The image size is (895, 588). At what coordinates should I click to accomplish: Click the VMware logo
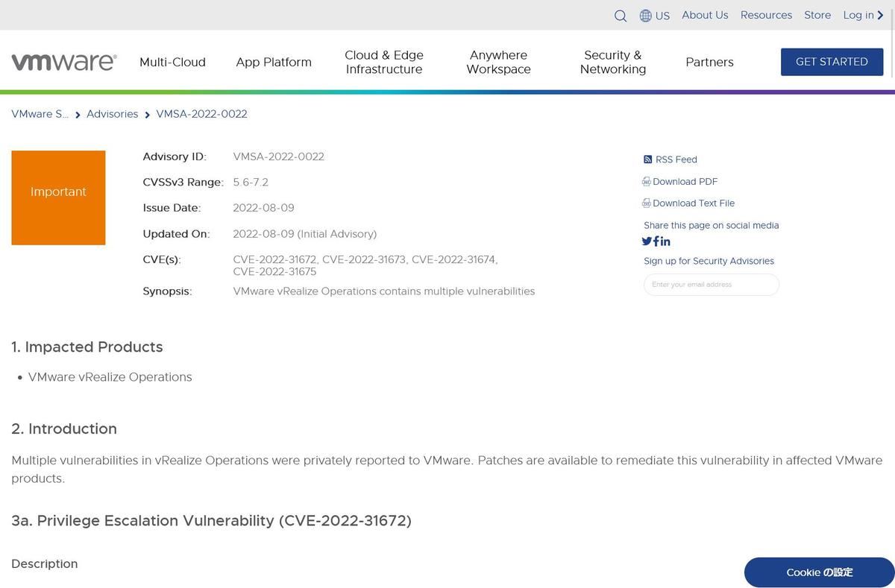coord(64,62)
